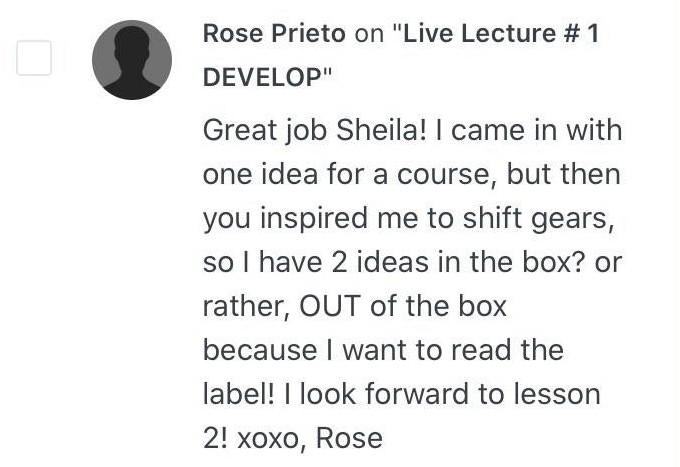680x467 pixels.
Task: Click the "Great job Sheila!" opening sentence
Action: [315, 131]
